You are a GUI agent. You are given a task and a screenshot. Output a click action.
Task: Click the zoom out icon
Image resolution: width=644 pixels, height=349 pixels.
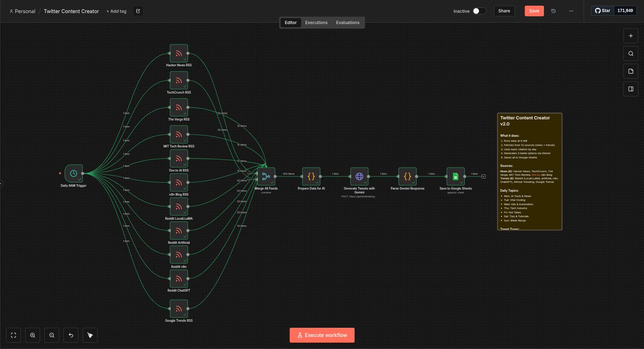tap(52, 335)
